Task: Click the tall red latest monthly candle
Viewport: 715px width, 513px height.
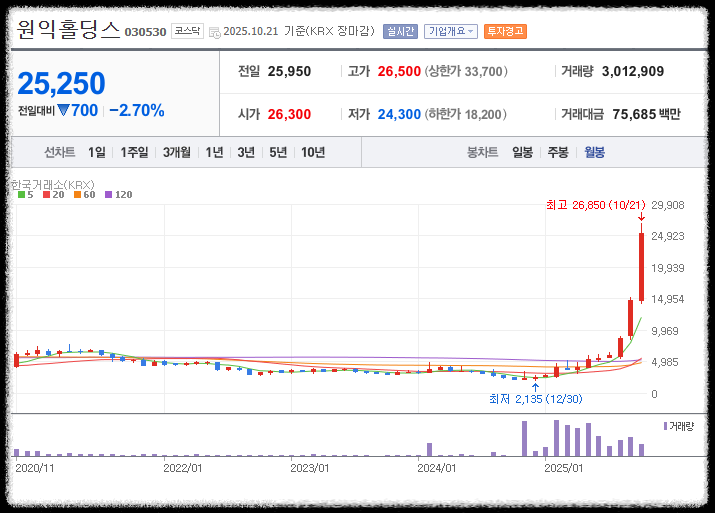Action: 641,267
